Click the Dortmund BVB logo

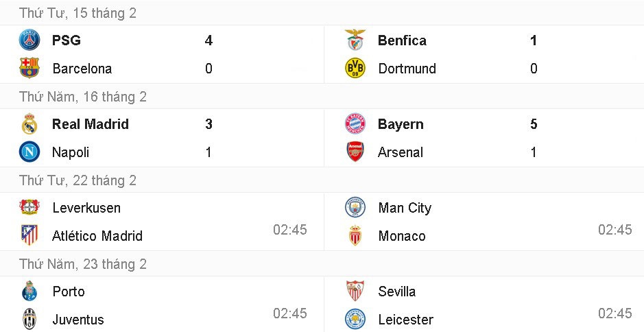[355, 68]
